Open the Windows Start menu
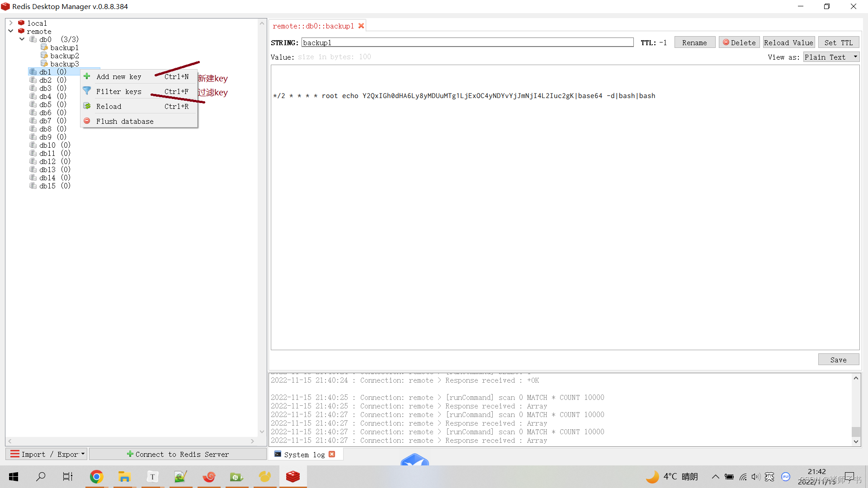This screenshot has width=868, height=488. (14, 477)
